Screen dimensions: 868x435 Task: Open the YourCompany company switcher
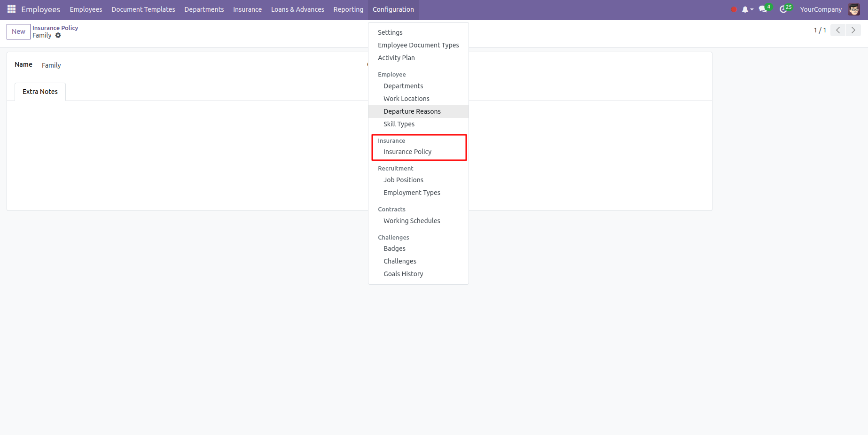coord(821,9)
